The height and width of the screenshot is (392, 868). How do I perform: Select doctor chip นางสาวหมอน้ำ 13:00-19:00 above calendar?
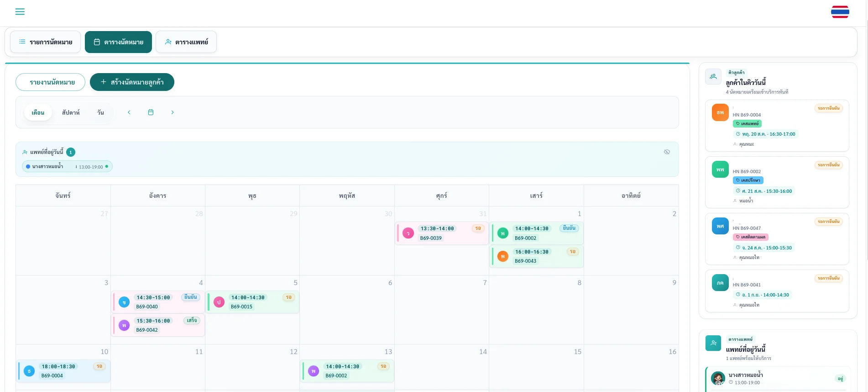[x=67, y=167]
